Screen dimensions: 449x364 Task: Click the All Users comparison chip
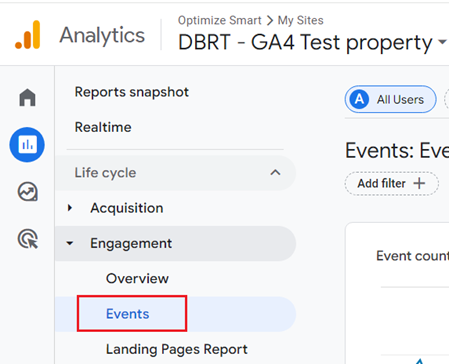click(391, 99)
